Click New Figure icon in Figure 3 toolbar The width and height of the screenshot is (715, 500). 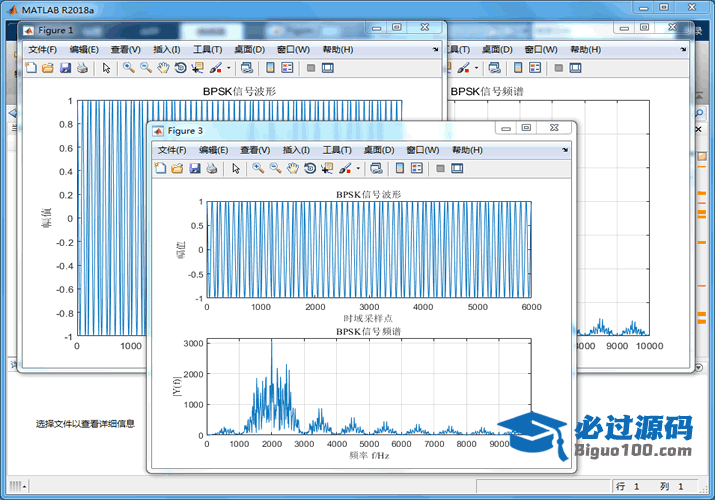tap(160, 169)
